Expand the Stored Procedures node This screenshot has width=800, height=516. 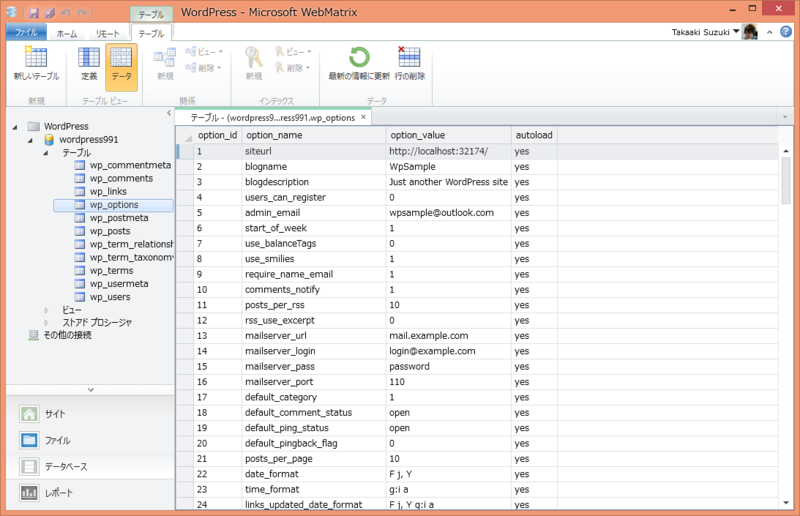point(46,323)
